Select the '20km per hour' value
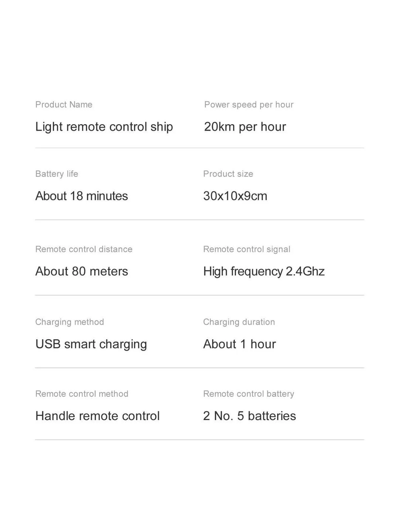 (245, 127)
